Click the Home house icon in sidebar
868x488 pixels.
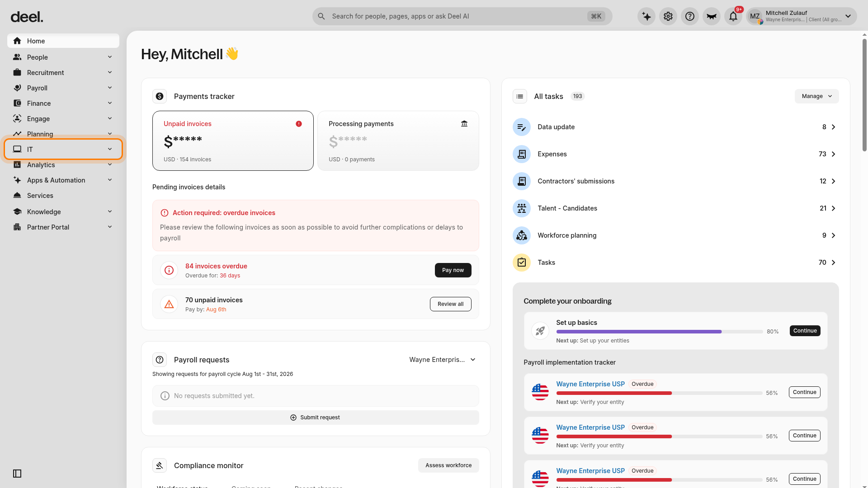tap(17, 41)
